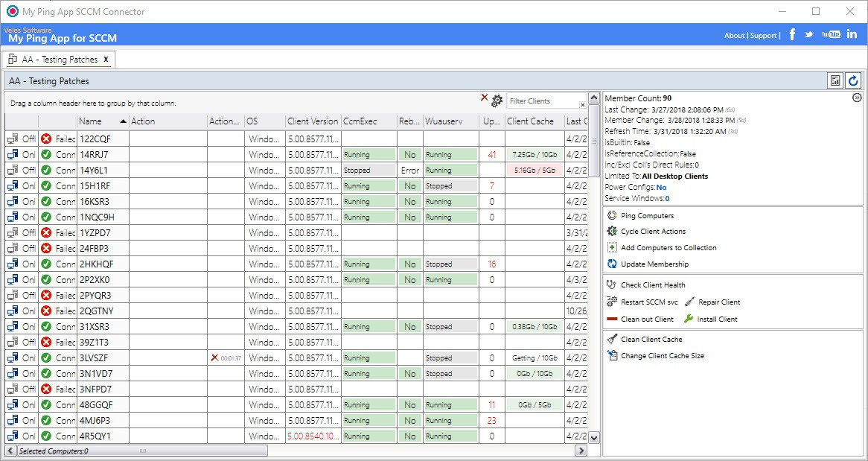Click the Getting / 10Gb cache cell

click(534, 358)
